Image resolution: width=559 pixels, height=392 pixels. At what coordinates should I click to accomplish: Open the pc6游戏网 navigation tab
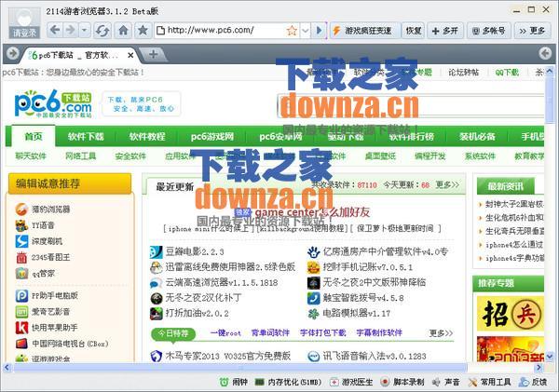pos(212,137)
